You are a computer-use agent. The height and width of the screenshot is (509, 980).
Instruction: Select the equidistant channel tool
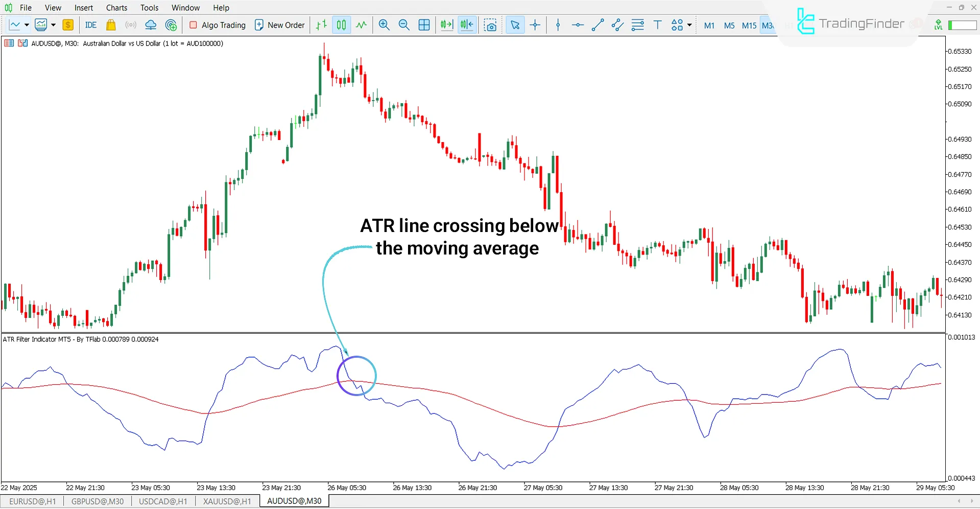point(617,25)
